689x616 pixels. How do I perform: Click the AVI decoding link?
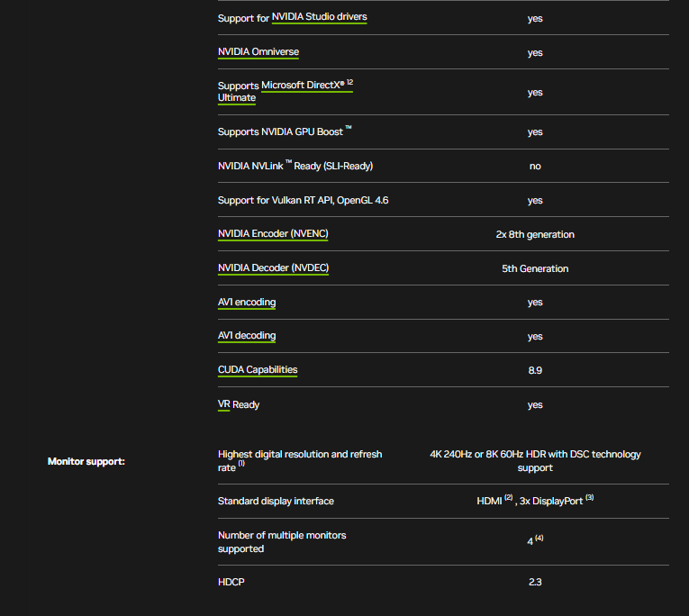[247, 336]
